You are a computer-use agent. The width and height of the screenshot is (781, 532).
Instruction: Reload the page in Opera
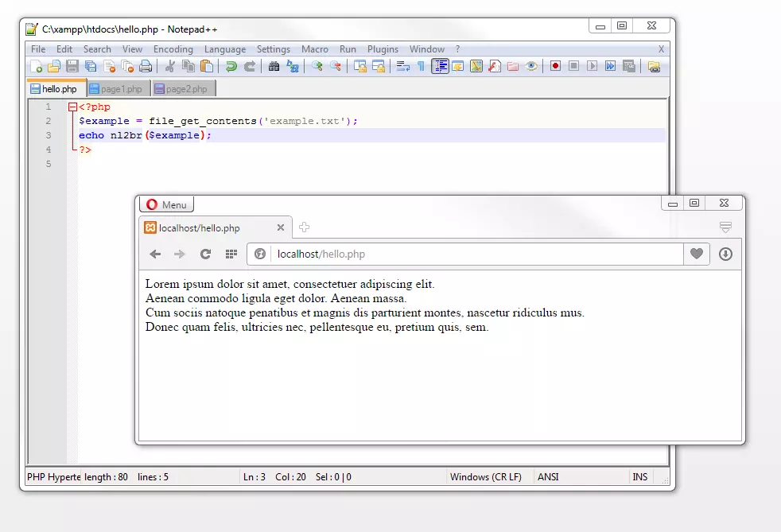[204, 254]
